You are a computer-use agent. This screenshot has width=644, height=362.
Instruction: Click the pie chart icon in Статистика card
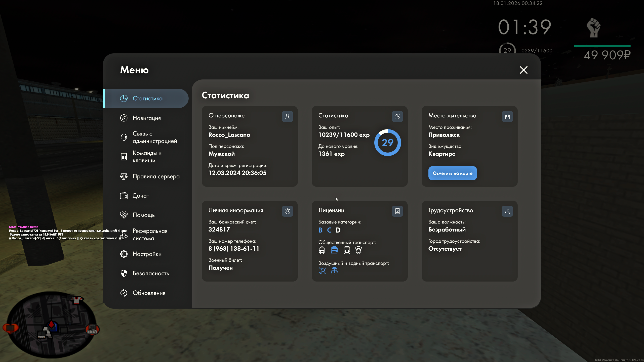tap(397, 116)
